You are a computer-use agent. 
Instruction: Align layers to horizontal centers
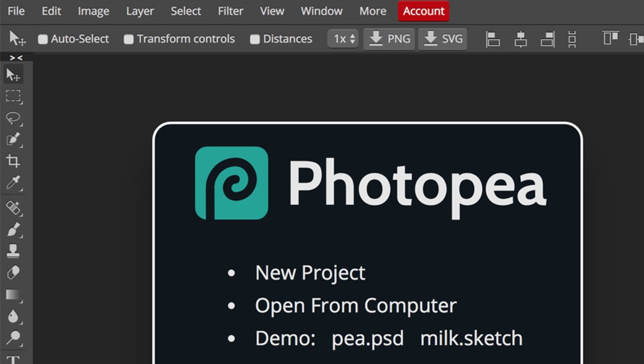point(521,39)
